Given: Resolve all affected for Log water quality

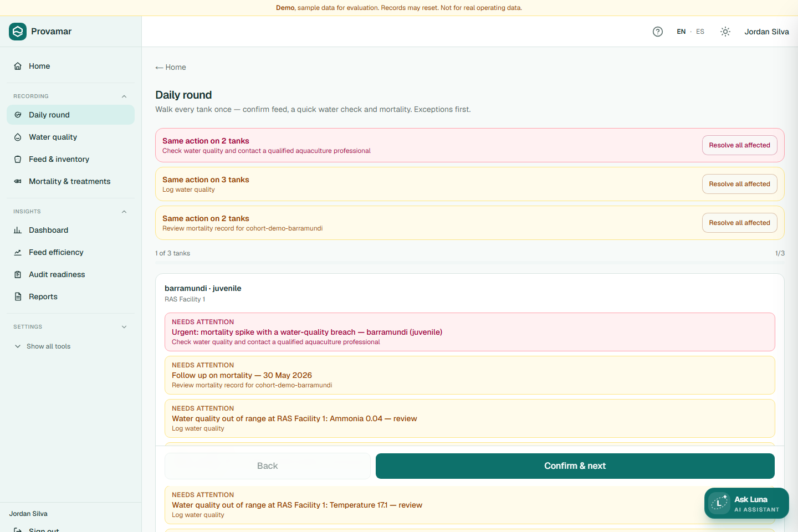Looking at the screenshot, I should (x=739, y=184).
